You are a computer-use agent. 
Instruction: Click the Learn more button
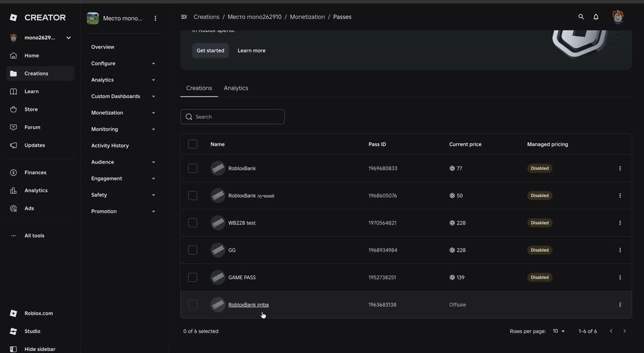click(252, 51)
